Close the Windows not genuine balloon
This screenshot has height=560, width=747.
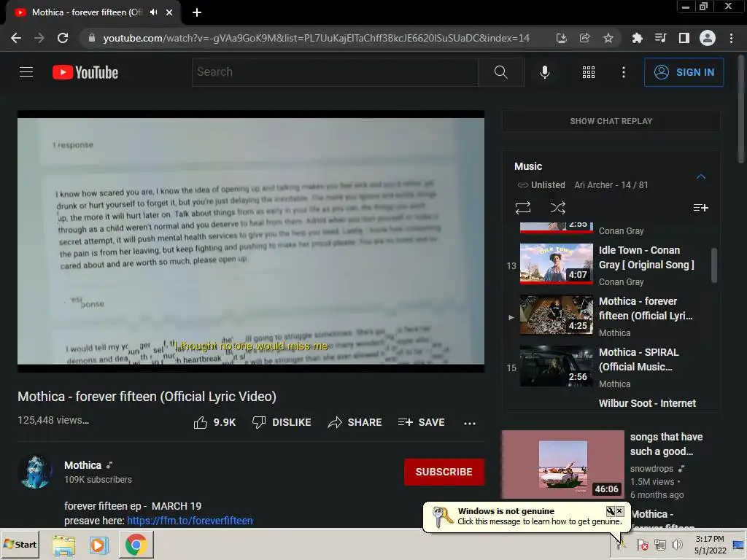click(619, 511)
